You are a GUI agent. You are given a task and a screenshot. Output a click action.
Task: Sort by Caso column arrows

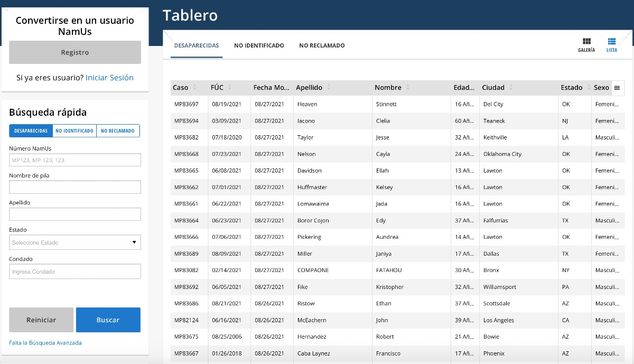(x=195, y=88)
